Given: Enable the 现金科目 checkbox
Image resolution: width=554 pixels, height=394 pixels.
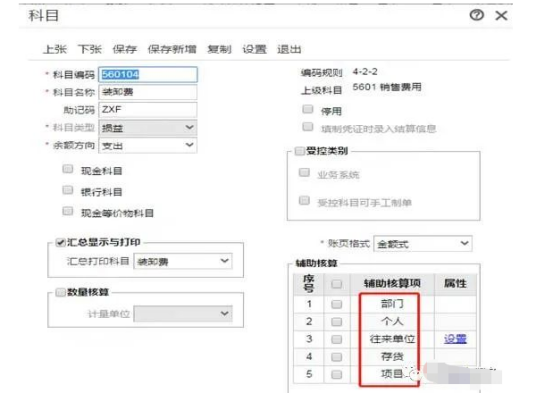Looking at the screenshot, I should [x=67, y=169].
